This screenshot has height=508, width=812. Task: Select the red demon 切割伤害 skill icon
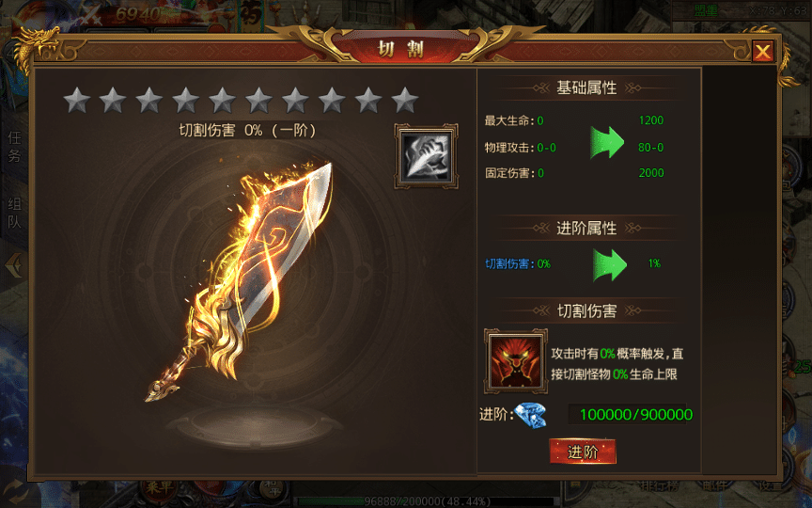click(x=516, y=361)
